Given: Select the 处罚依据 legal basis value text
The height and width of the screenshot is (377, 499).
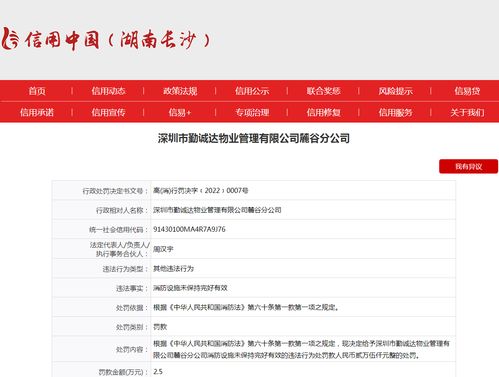Looking at the screenshot, I should coord(246,307).
